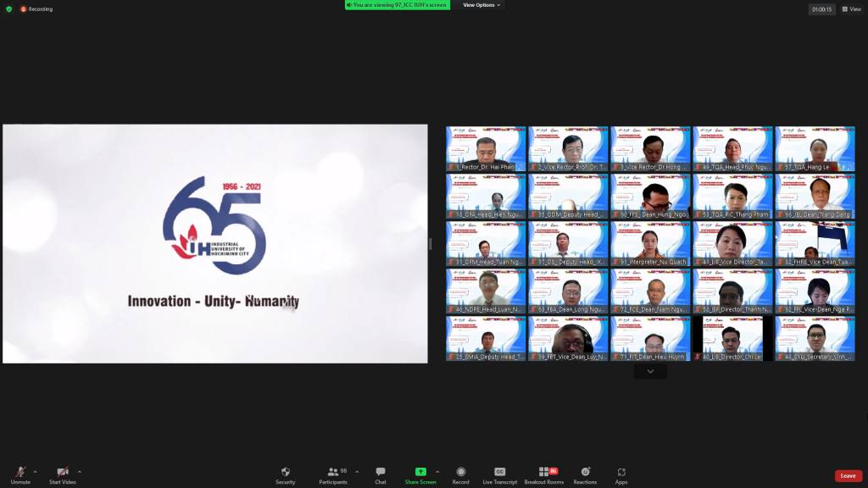Select the 25_SMIA_Deputy Head video tile
Image resolution: width=868 pixels, height=488 pixels.
coord(486,339)
